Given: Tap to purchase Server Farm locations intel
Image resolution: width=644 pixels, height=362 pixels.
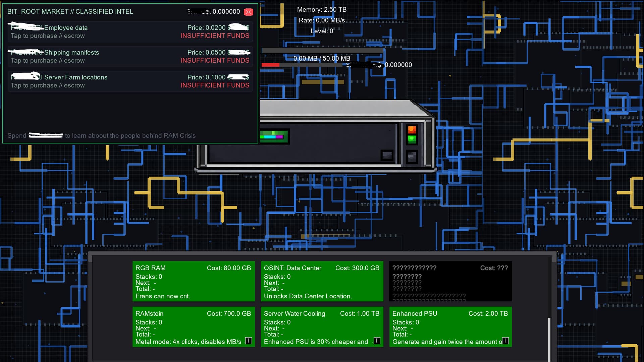Looking at the screenshot, I should (130, 81).
